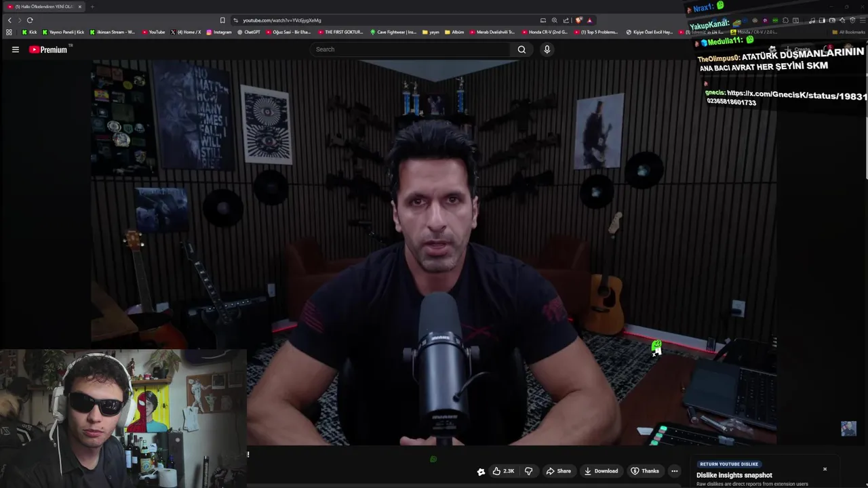This screenshot has width=868, height=488.
Task: Close the YouTube video tab
Action: [x=80, y=7]
